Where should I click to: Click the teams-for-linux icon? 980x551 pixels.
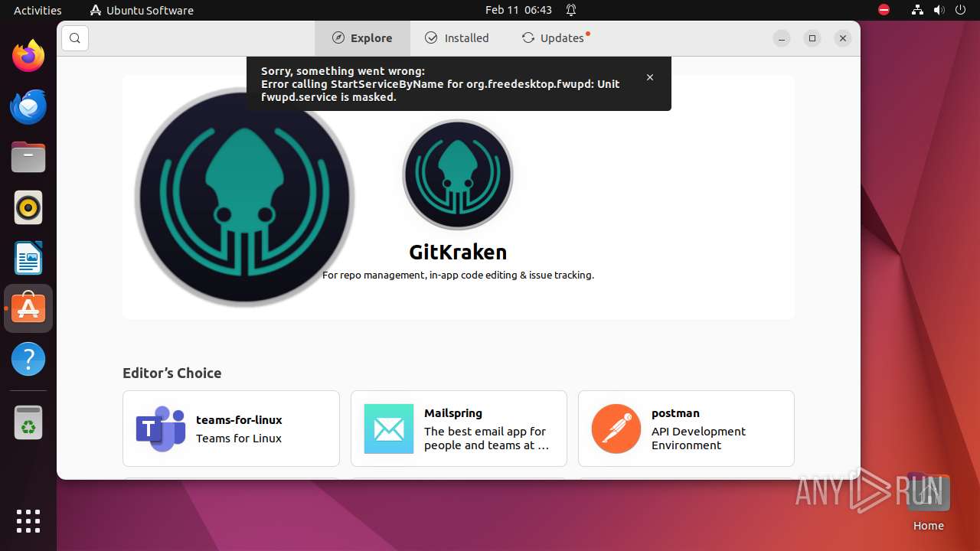[x=161, y=429]
